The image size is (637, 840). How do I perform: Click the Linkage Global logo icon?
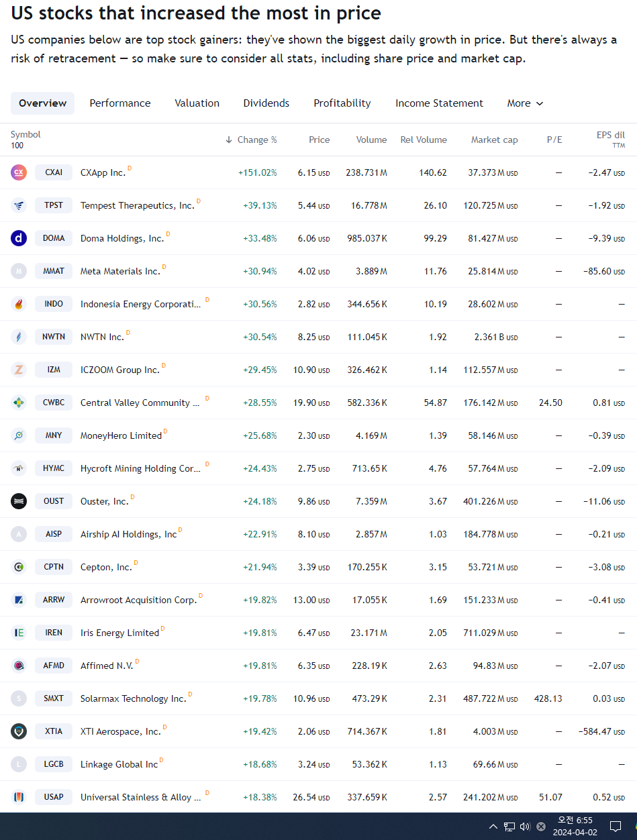tap(19, 764)
